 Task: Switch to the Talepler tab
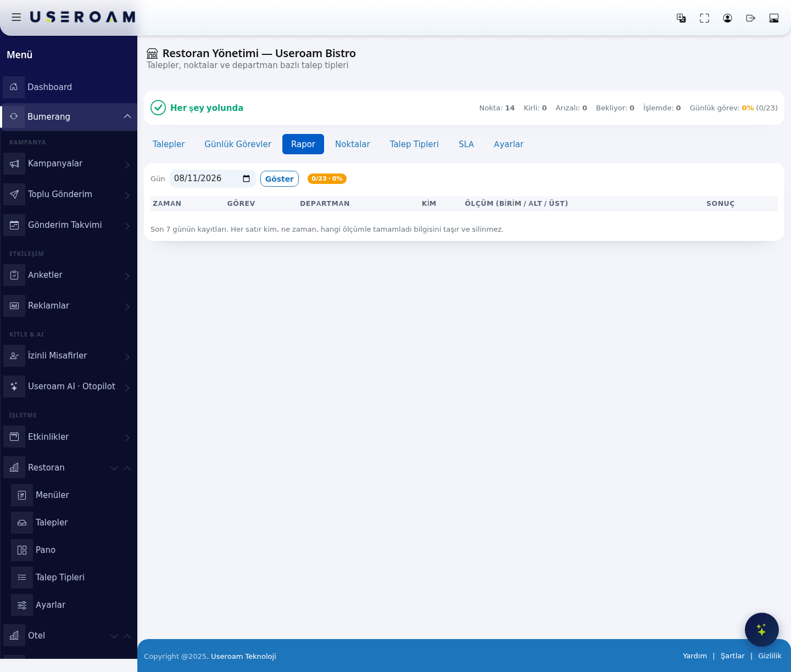[x=169, y=144]
